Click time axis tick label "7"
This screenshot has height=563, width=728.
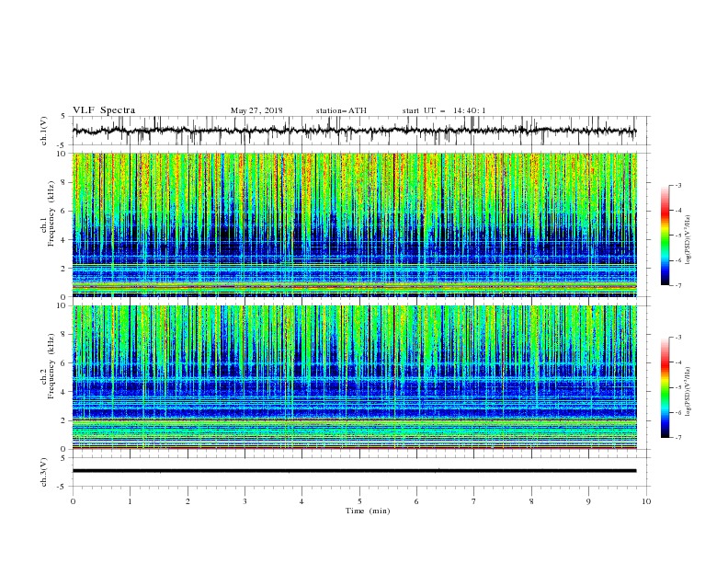[474, 501]
